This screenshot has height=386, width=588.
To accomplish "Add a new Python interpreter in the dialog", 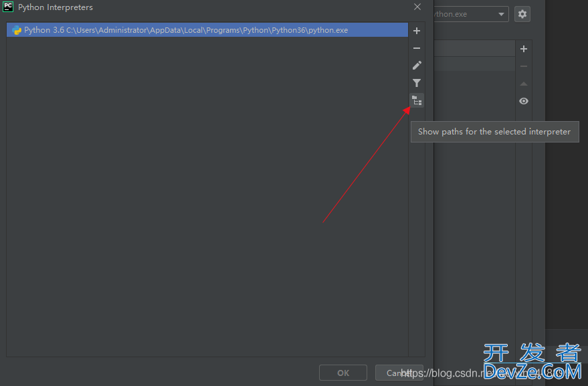I will (x=417, y=31).
